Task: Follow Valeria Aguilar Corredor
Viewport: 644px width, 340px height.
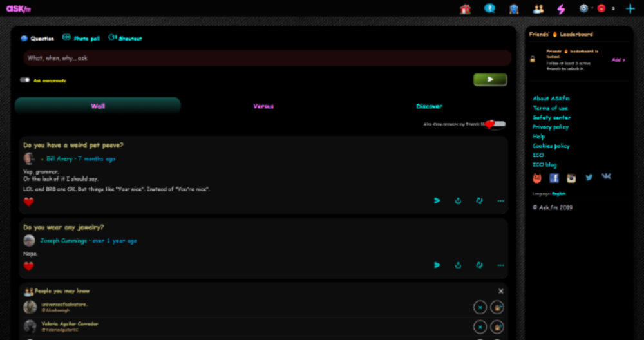Action: 497,327
